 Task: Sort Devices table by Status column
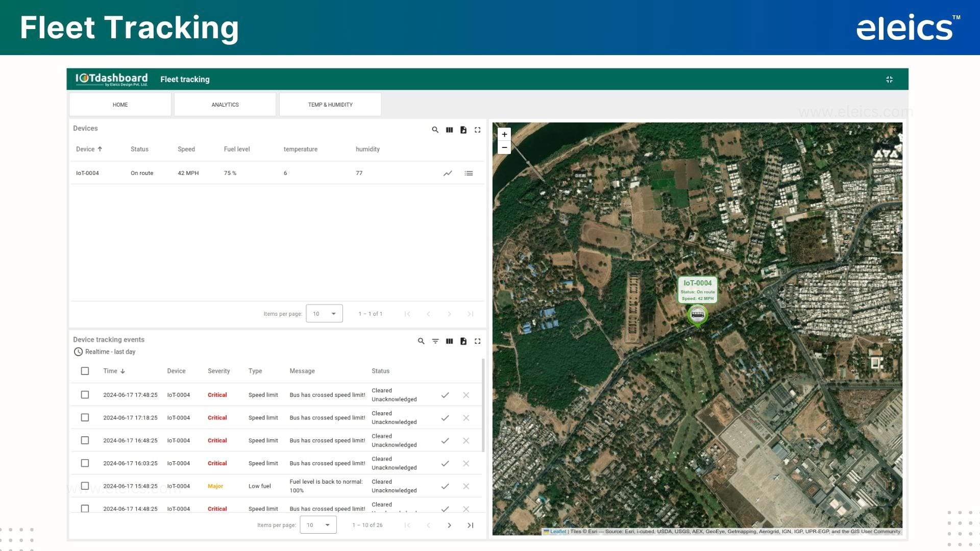[139, 149]
